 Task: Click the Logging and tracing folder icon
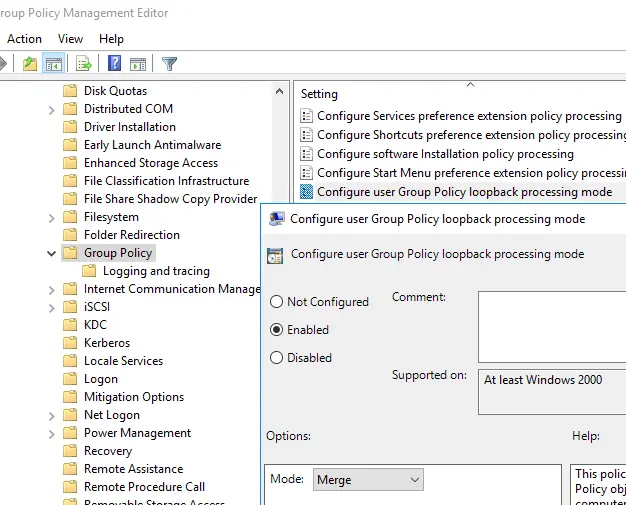point(89,271)
